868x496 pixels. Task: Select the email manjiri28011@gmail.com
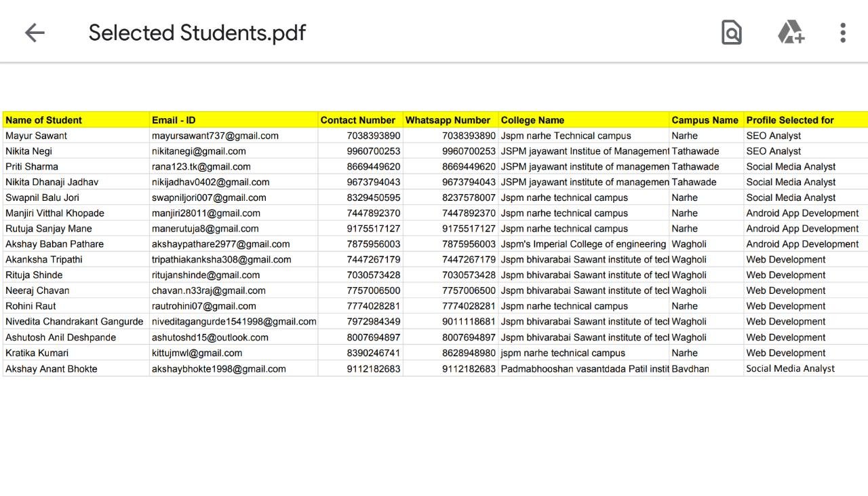point(206,213)
